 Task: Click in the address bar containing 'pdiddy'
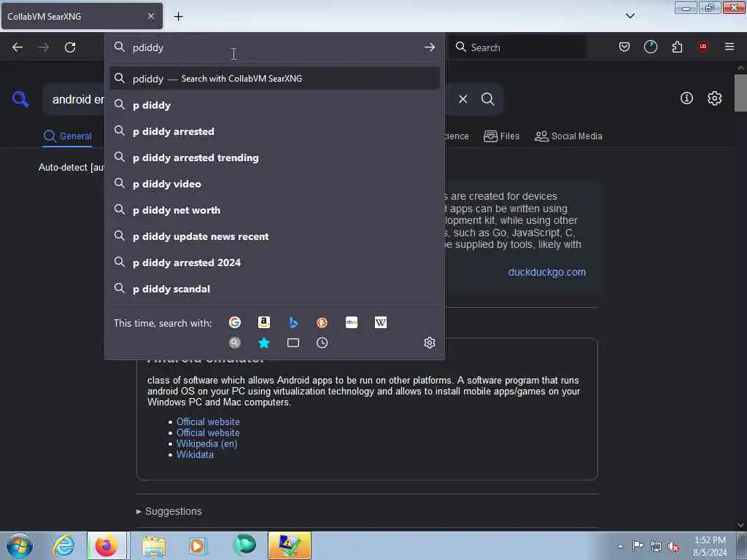click(x=274, y=47)
